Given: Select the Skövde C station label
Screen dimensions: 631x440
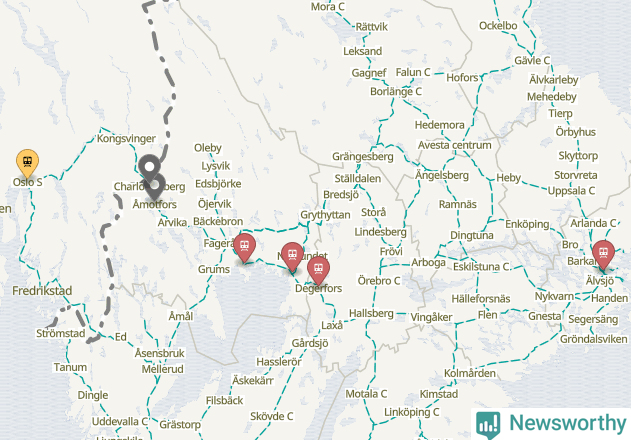Looking at the screenshot, I should tap(272, 416).
